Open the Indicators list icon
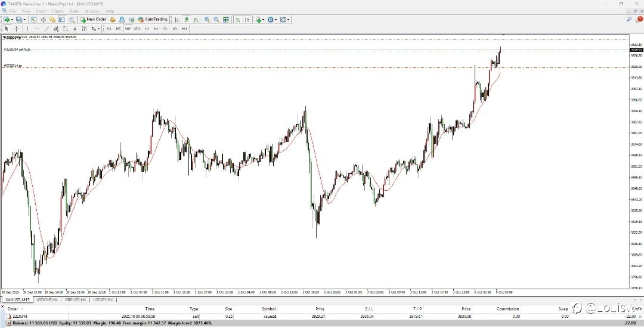This screenshot has width=644, height=328. point(259,19)
